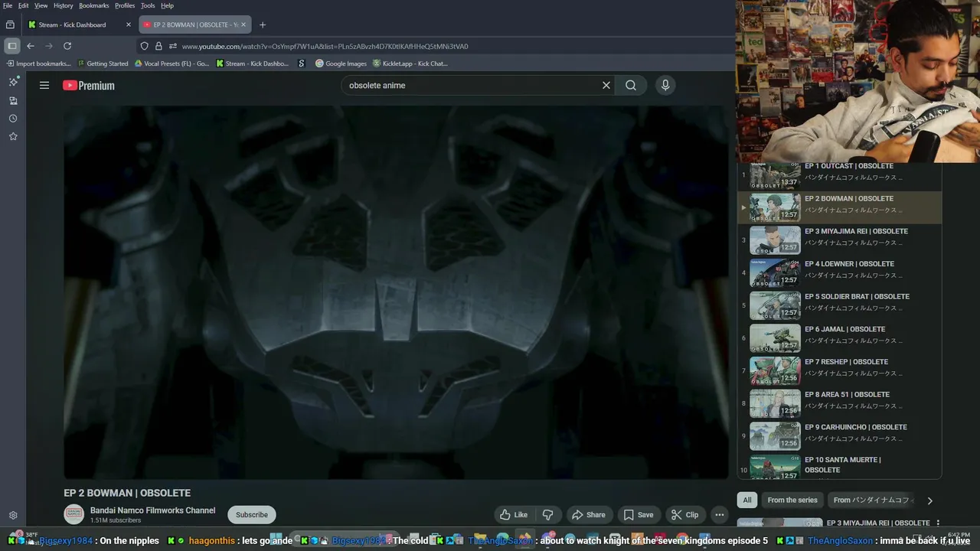The height and width of the screenshot is (551, 980).
Task: Open bookmarks star sidebar icon
Action: 13,136
